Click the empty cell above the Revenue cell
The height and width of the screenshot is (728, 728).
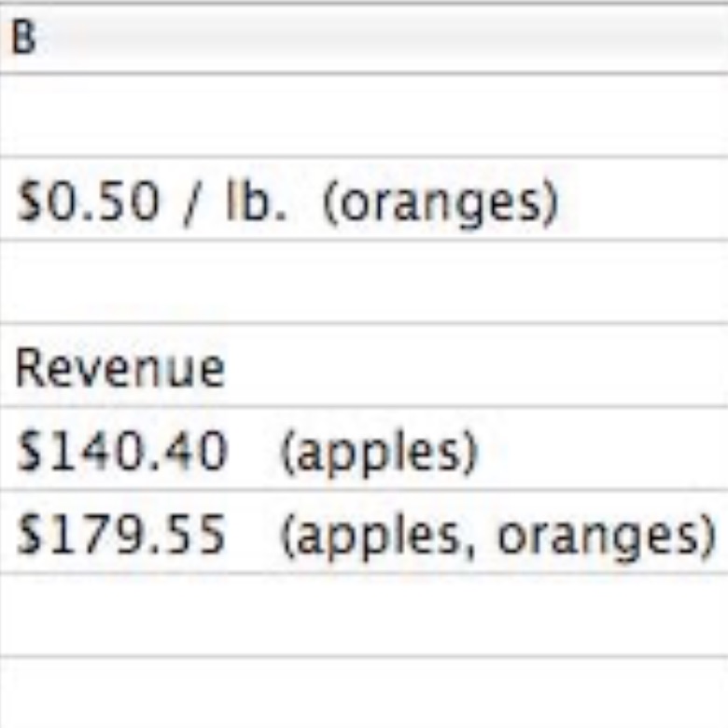(364, 281)
